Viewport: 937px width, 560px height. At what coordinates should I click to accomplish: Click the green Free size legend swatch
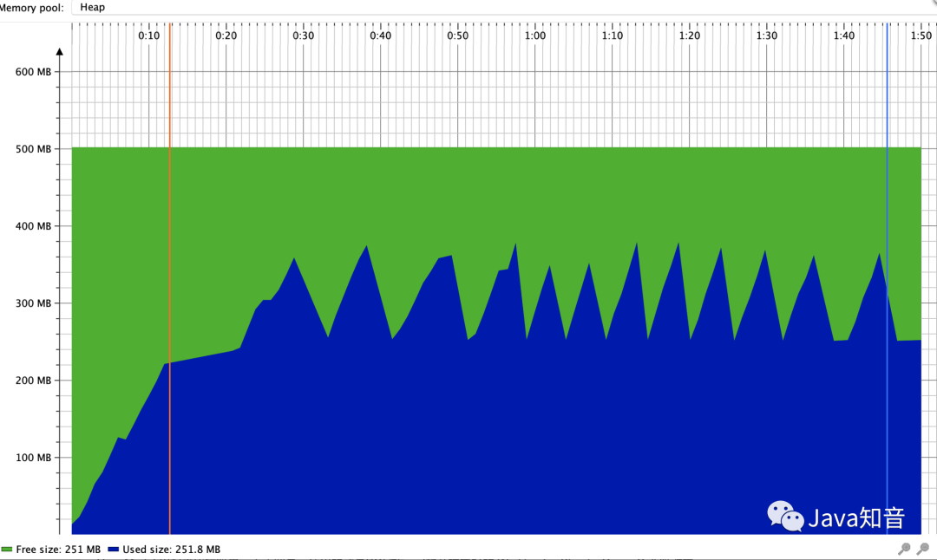(x=7, y=550)
